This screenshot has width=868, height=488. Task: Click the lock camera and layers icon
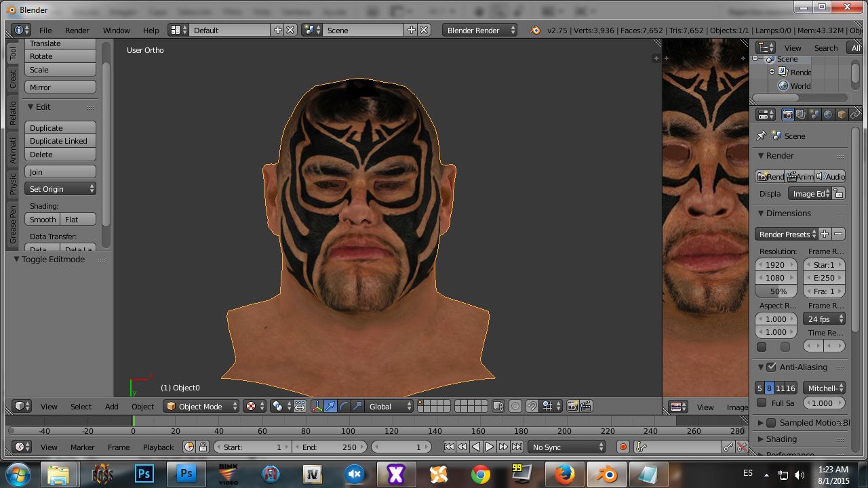[498, 406]
